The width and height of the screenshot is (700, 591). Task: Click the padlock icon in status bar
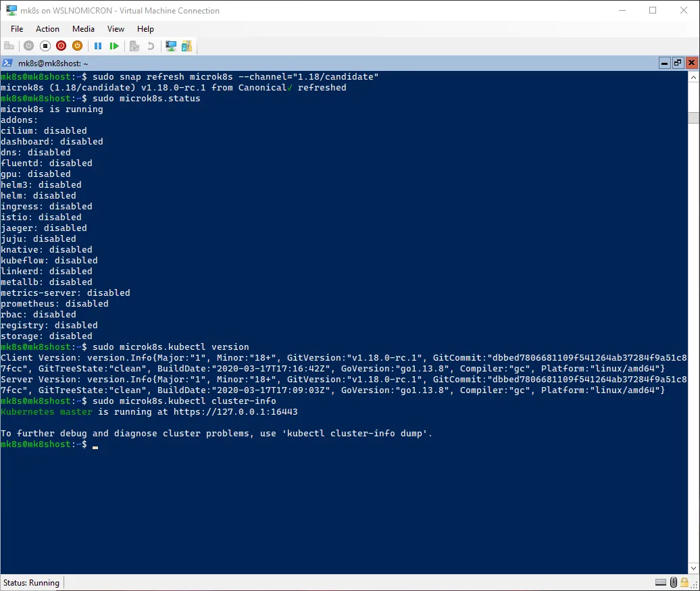pos(684,582)
